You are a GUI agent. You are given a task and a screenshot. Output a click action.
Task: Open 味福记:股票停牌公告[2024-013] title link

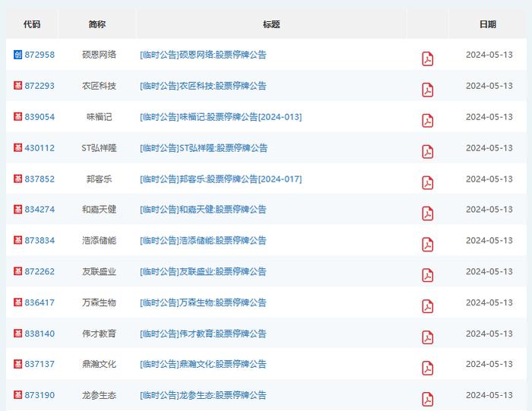(x=221, y=117)
